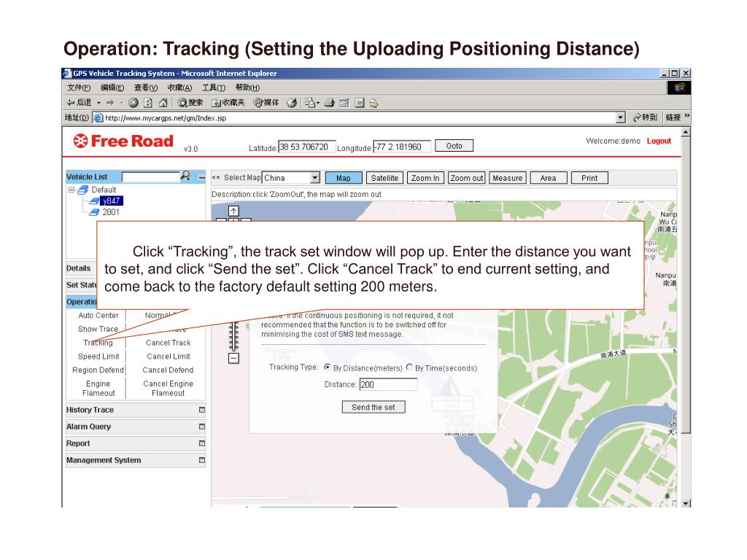The image size is (747, 560).
Task: Minimize the Vehicle List panel with minus
Action: (201, 177)
